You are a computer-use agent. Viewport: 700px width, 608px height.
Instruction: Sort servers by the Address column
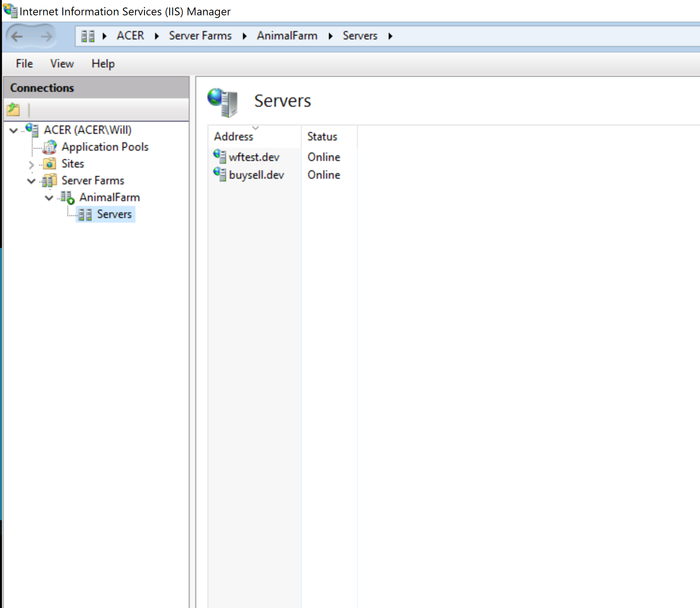[234, 136]
